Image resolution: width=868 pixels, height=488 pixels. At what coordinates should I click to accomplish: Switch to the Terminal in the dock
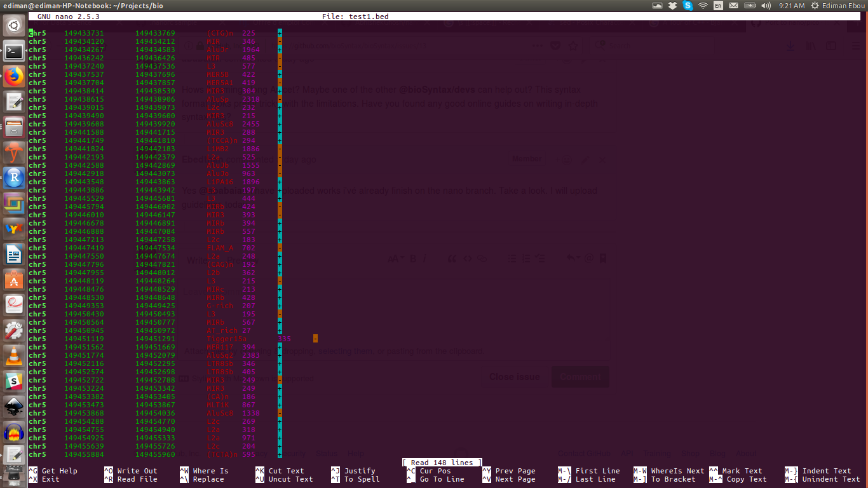coord(14,51)
